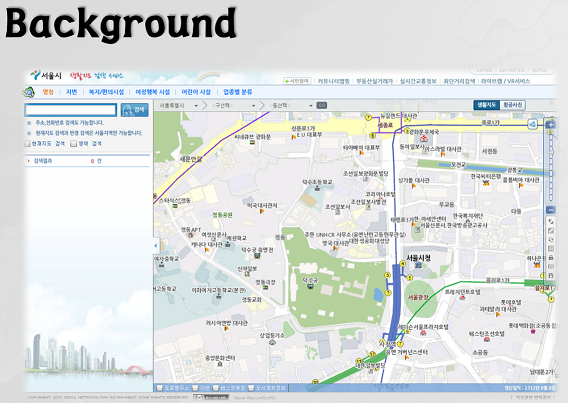568x403 pixels.
Task: Click the 서울시청 building marker
Action: click(x=418, y=265)
